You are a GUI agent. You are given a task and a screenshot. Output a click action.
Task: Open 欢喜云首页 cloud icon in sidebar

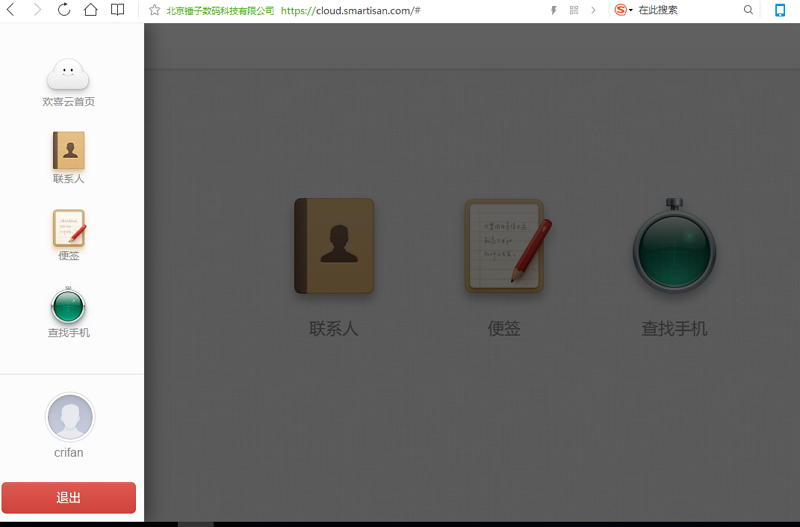tap(68, 74)
